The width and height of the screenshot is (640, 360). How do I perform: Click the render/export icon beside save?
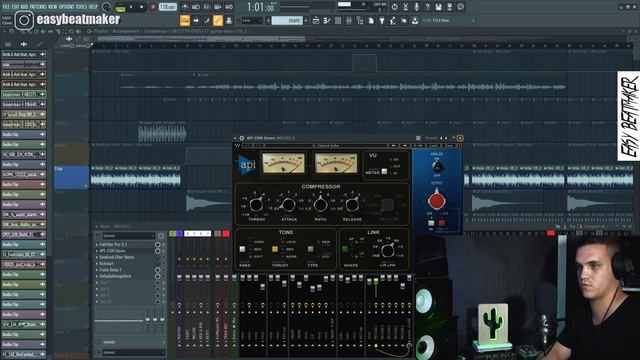(x=449, y=7)
